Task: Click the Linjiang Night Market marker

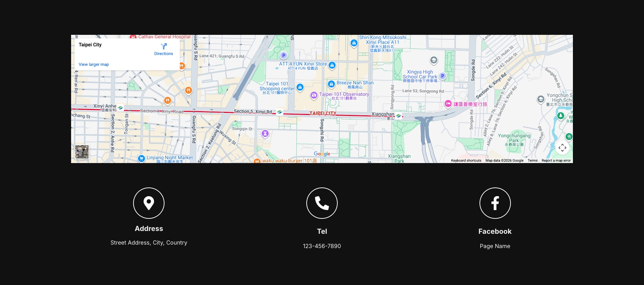Action: (x=141, y=159)
